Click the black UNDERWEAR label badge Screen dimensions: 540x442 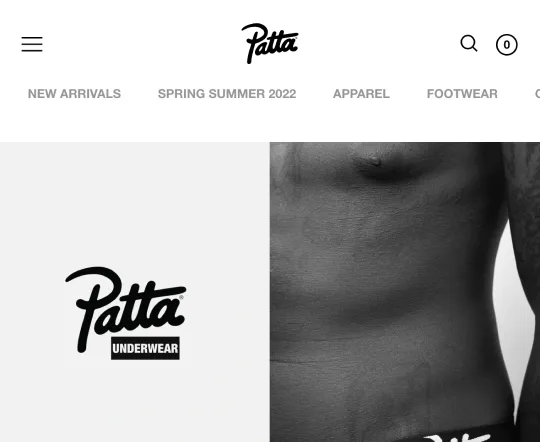point(145,348)
